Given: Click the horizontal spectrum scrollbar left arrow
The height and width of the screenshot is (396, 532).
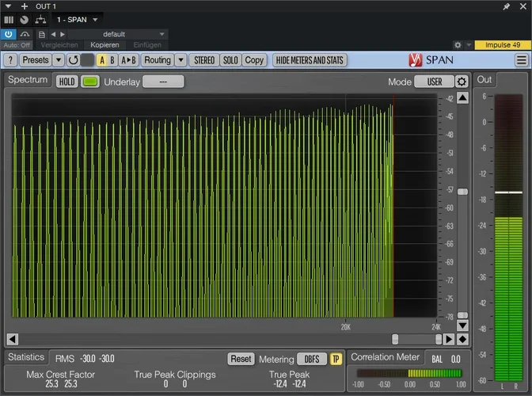Looking at the screenshot, I should 13,339.
